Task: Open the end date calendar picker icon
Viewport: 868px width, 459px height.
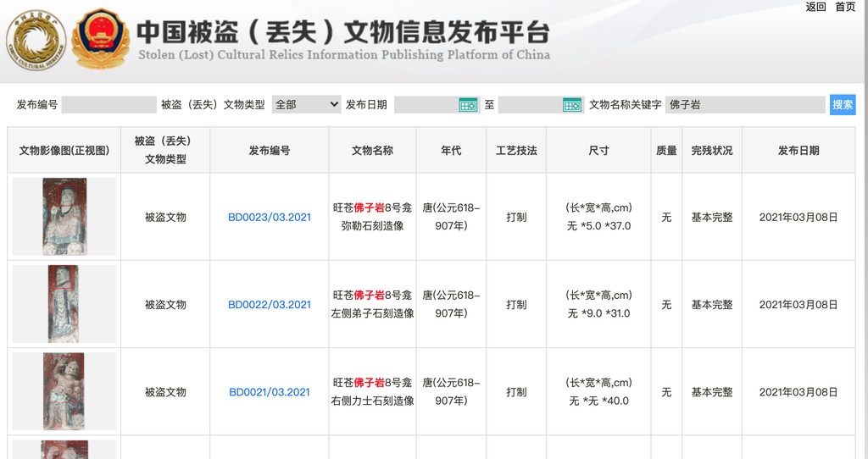Action: click(x=572, y=105)
